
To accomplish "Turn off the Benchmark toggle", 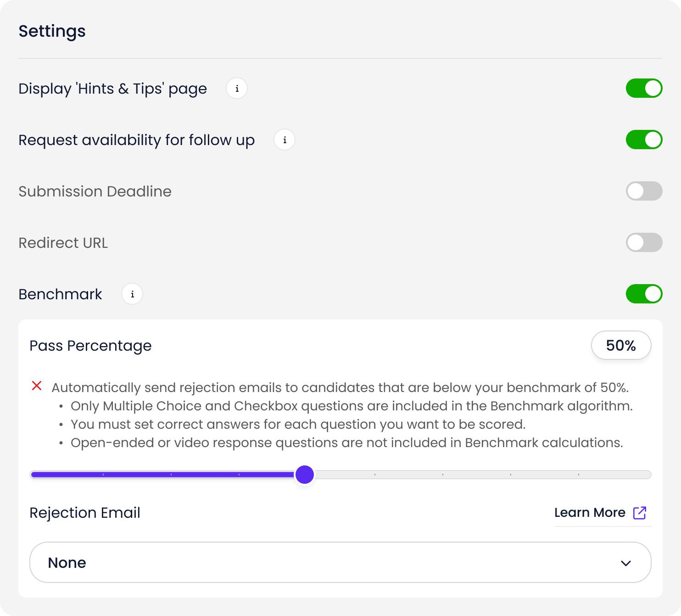I will [644, 294].
